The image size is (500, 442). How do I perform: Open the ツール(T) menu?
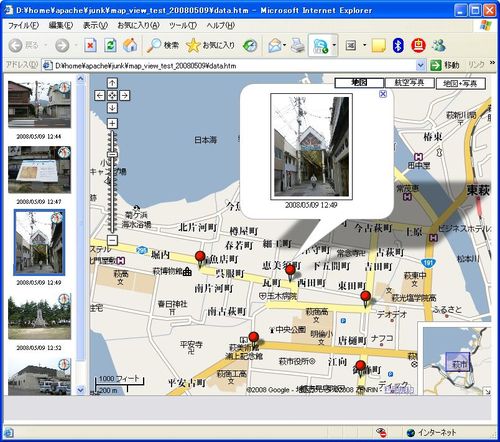(x=183, y=25)
